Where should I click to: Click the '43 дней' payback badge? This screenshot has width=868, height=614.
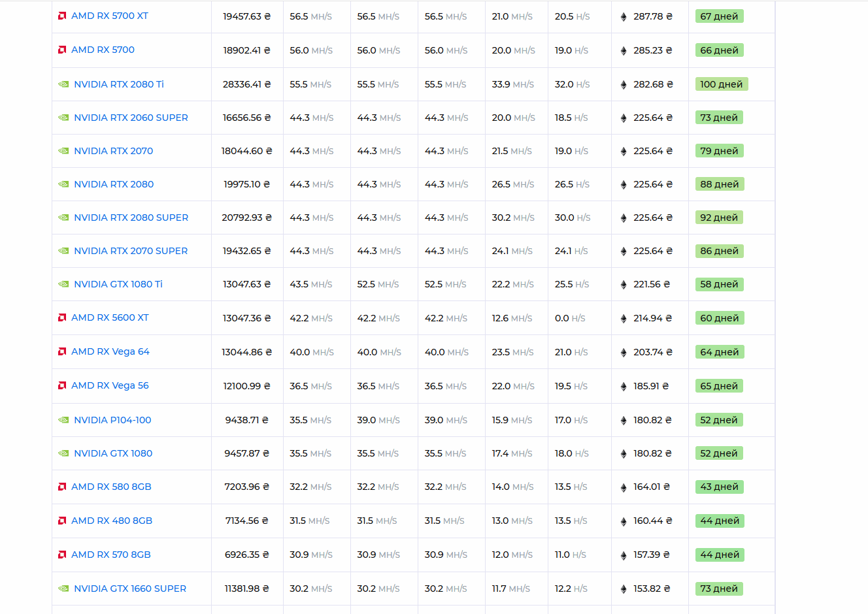719,487
